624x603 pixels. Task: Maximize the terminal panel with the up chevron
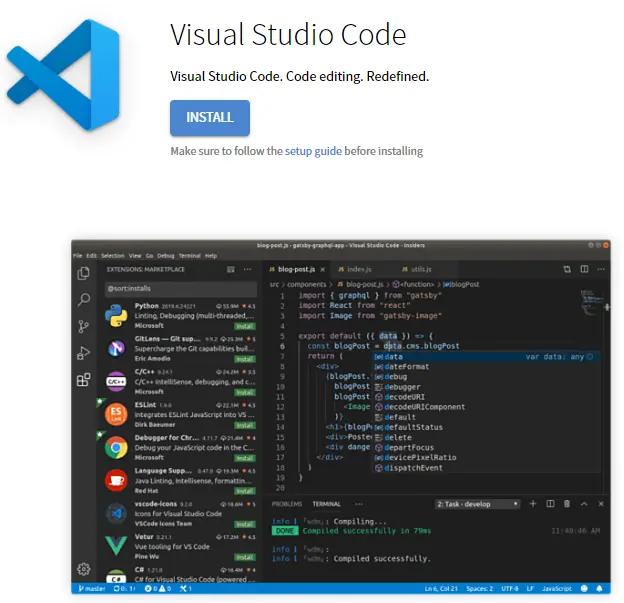pyautogui.click(x=584, y=504)
